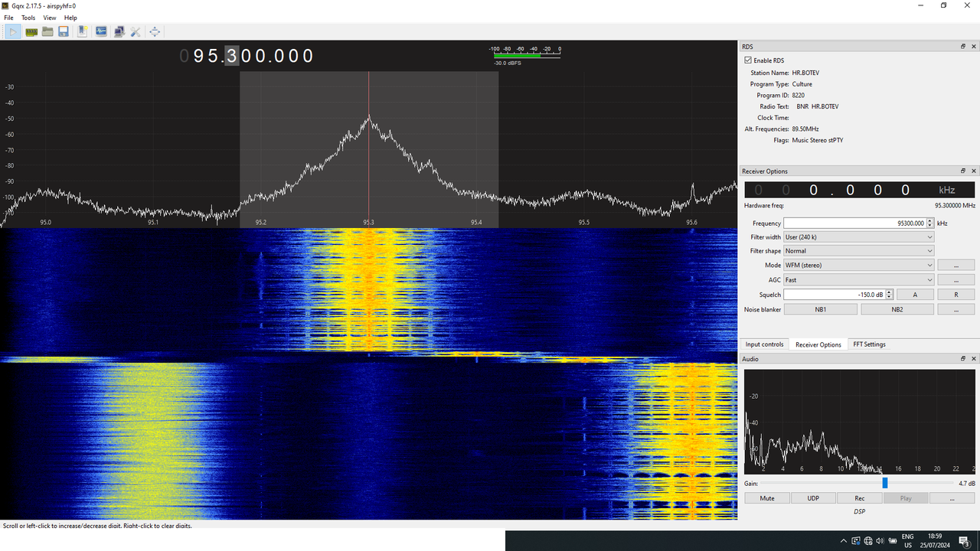Click the Audio Gain slider handle
The height and width of the screenshot is (551, 980).
pyautogui.click(x=885, y=483)
